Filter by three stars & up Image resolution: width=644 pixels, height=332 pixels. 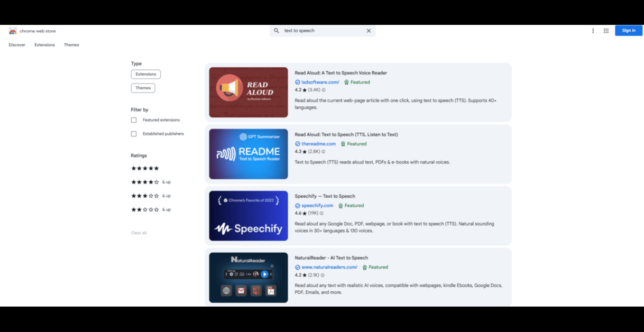pos(151,196)
